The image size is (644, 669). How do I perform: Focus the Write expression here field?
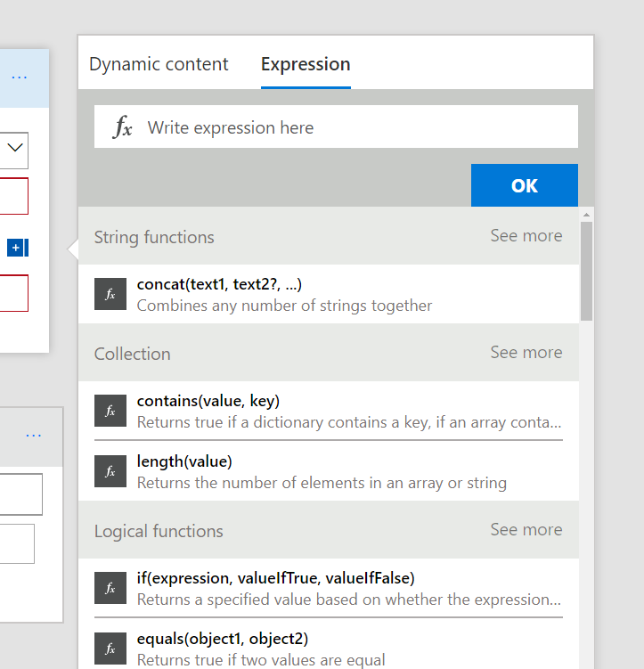tap(356, 127)
